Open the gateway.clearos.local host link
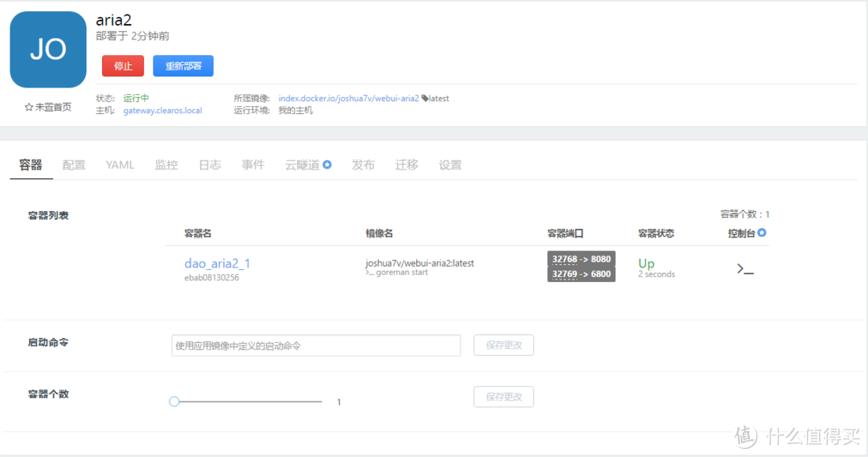Image resolution: width=868 pixels, height=457 pixels. pyautogui.click(x=162, y=111)
